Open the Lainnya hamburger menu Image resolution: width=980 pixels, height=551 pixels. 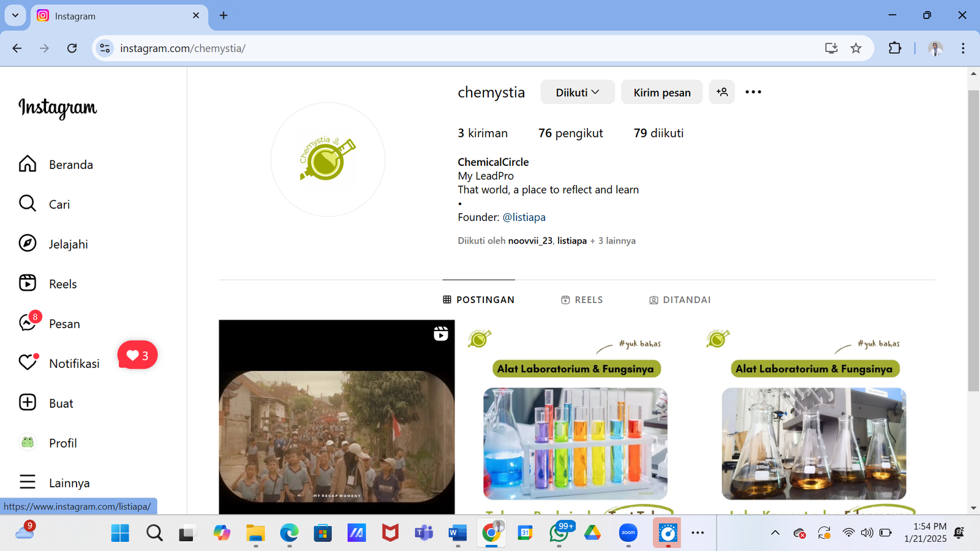[54, 482]
